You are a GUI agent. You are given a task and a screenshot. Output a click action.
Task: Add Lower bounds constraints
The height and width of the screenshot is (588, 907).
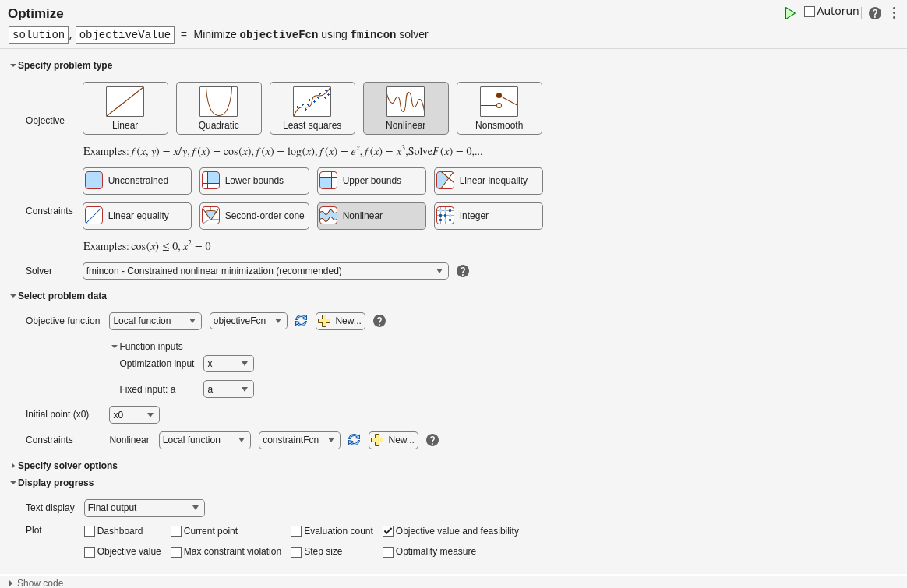[253, 181]
